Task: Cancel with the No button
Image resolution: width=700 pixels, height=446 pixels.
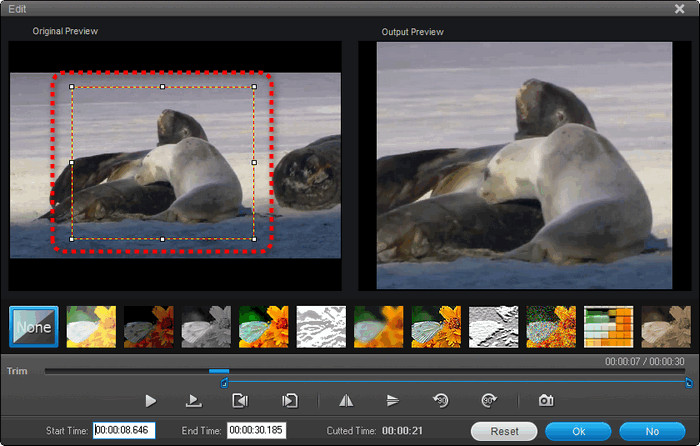Action: 652,431
